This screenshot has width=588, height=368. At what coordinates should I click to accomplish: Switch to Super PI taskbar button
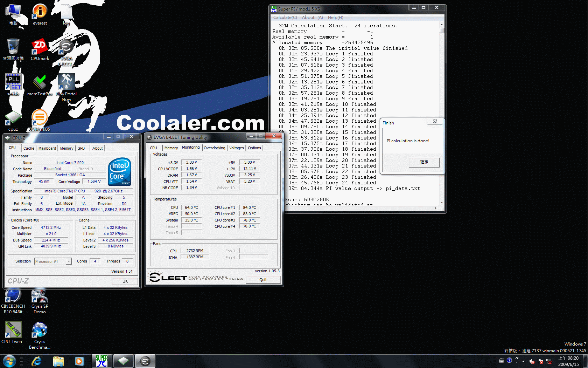point(102,361)
